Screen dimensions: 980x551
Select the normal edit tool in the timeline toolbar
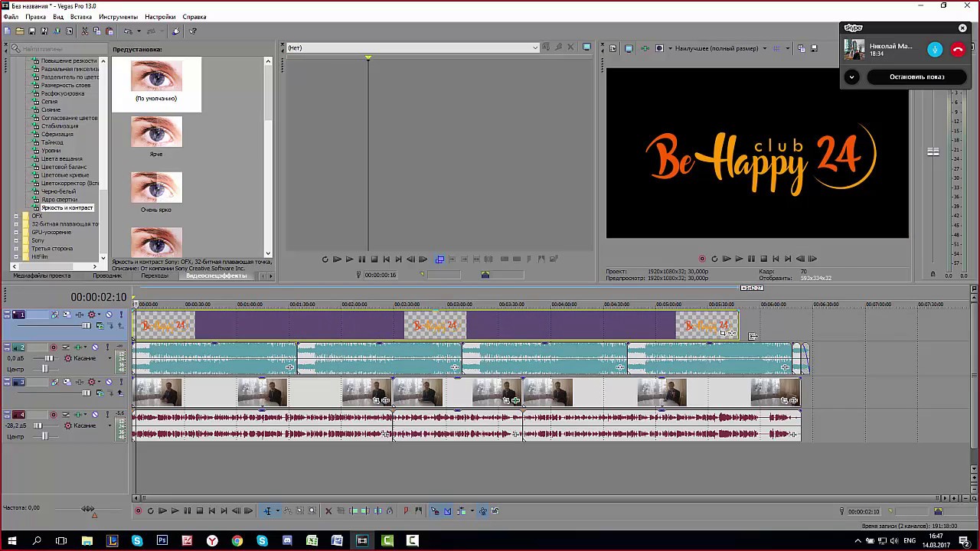click(x=267, y=511)
